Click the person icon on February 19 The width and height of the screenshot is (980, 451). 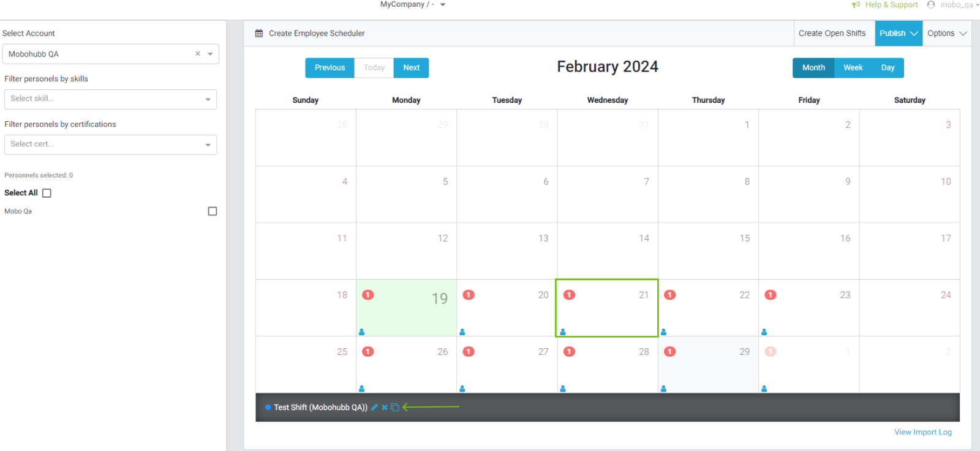(x=361, y=332)
